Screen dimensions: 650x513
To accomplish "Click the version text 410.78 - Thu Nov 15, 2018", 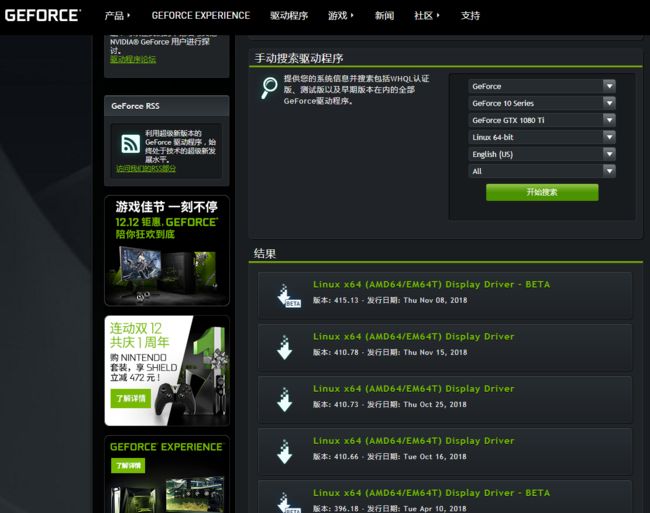I will pos(390,352).
